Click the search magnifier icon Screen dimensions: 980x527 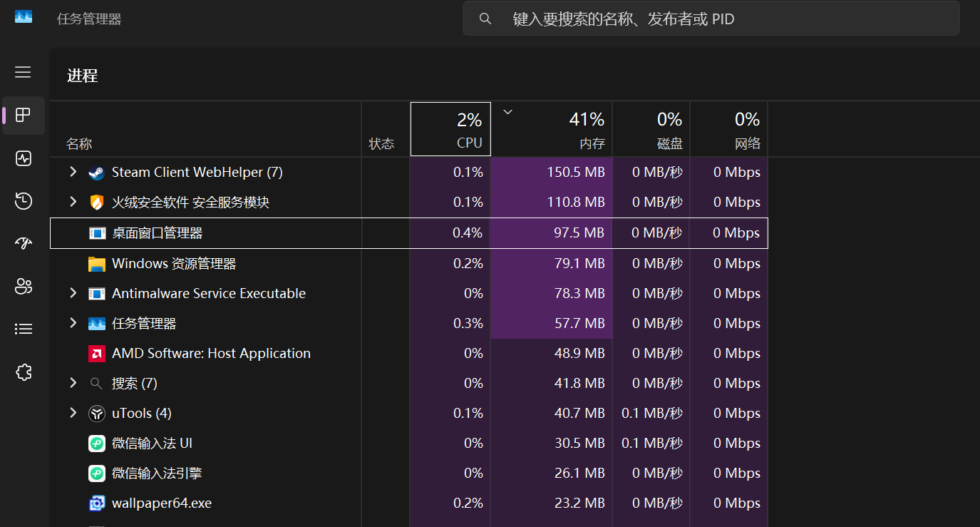[485, 19]
